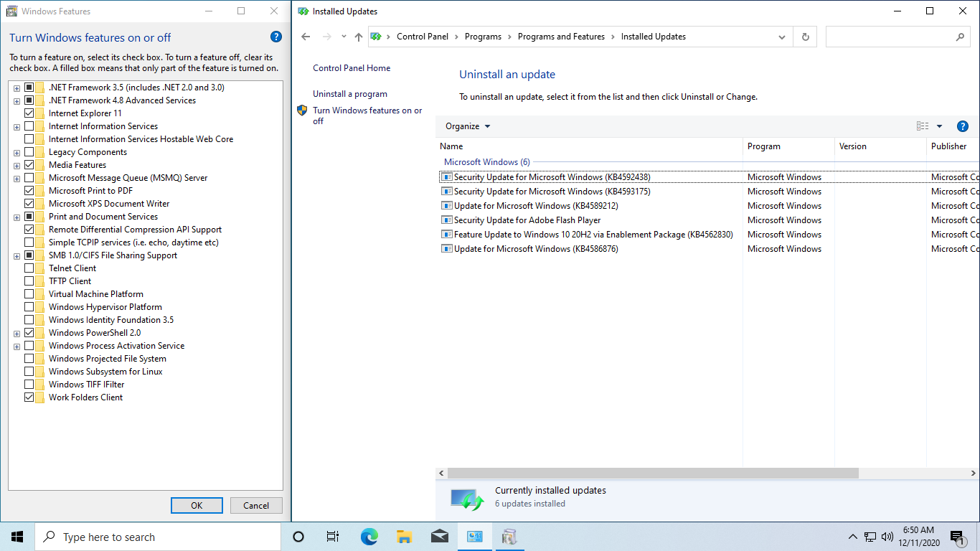Click the icon beside Security Update for Adobe Flash Player

446,220
